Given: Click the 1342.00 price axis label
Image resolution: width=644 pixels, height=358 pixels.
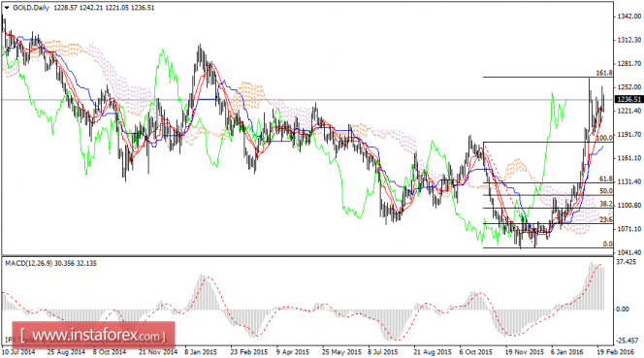Looking at the screenshot, I should pyautogui.click(x=628, y=16).
